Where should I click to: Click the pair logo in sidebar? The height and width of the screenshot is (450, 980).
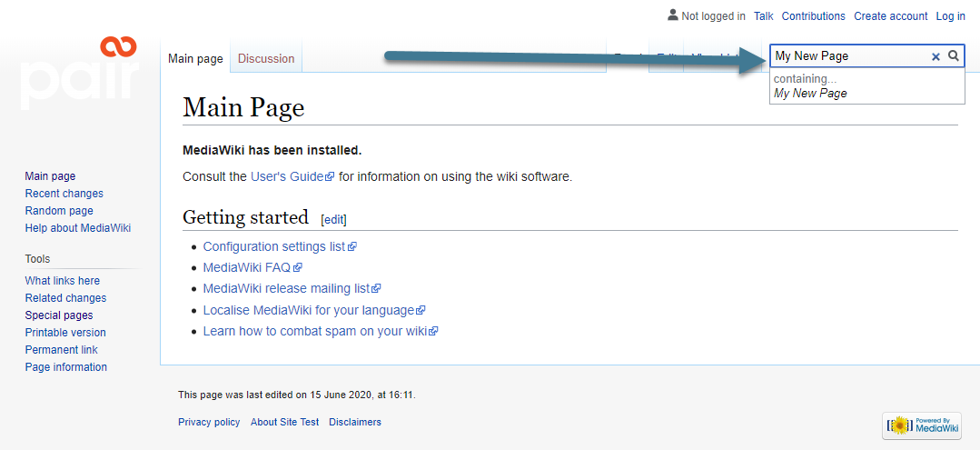click(x=79, y=72)
